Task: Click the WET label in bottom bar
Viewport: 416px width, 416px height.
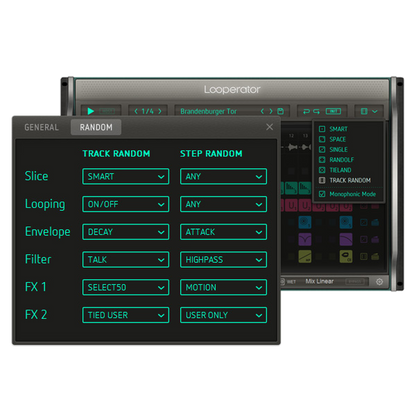Action: click(291, 282)
